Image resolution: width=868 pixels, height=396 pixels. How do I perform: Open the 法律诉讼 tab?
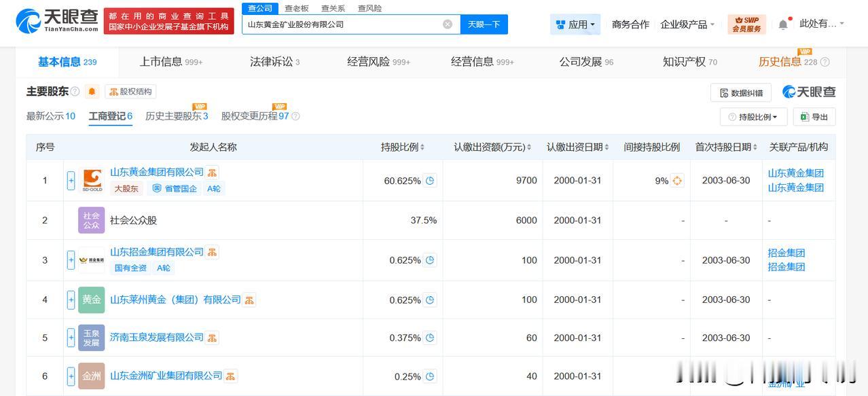[x=274, y=62]
